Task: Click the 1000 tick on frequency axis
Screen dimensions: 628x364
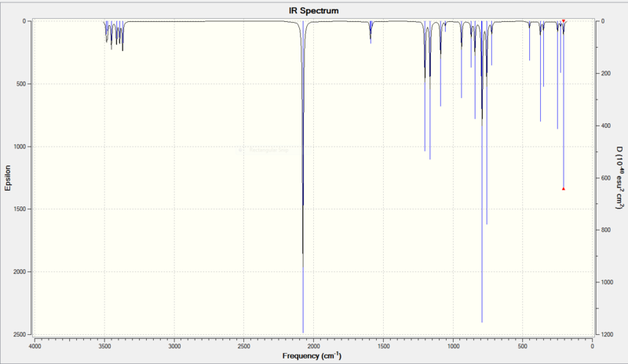Action: click(x=453, y=347)
